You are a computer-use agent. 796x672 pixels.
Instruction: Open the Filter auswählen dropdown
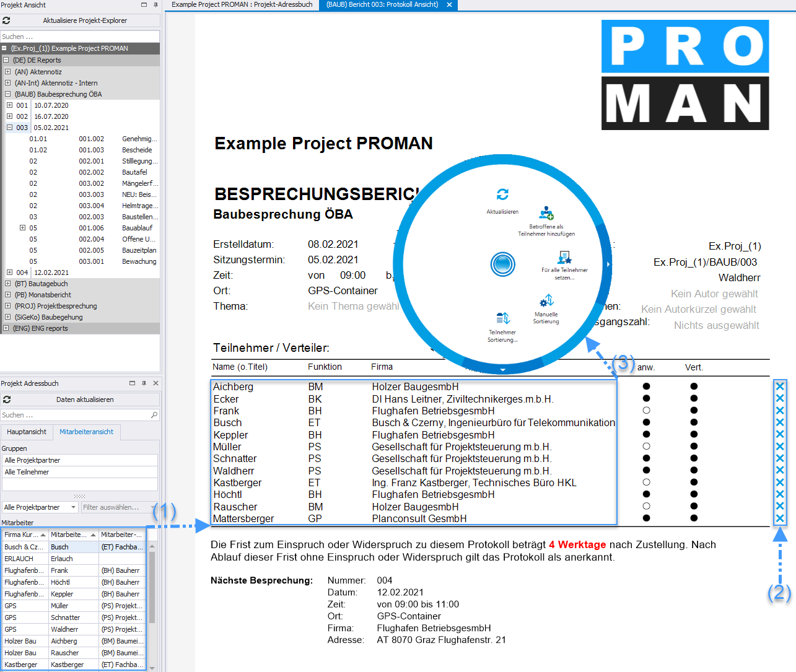pyautogui.click(x=154, y=507)
